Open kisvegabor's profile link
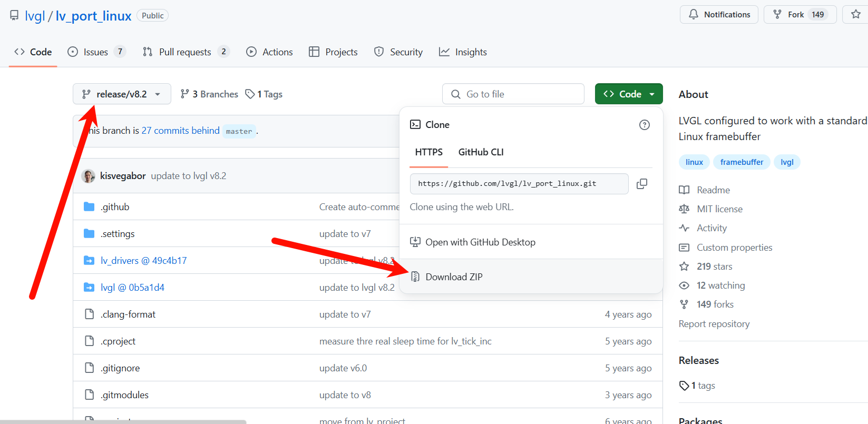868x424 pixels. [123, 176]
